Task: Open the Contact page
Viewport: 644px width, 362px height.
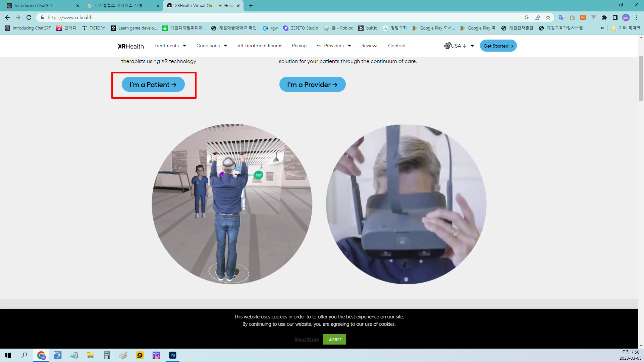Action: (397, 46)
